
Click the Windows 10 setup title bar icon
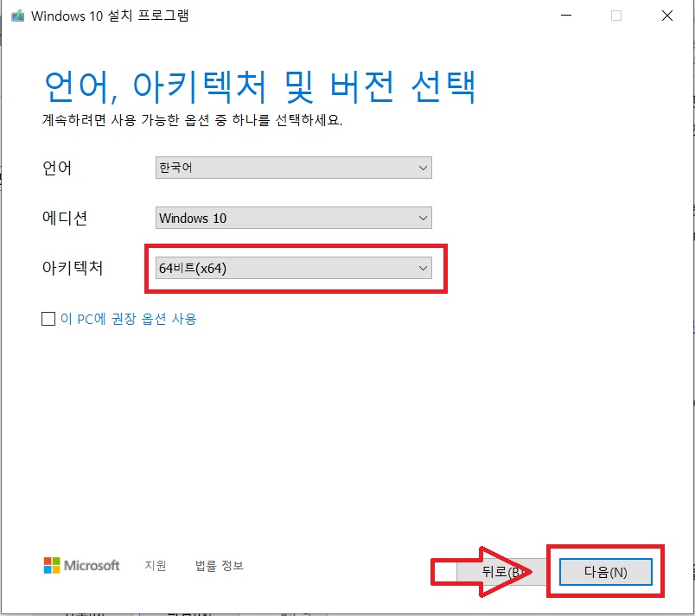(18, 16)
